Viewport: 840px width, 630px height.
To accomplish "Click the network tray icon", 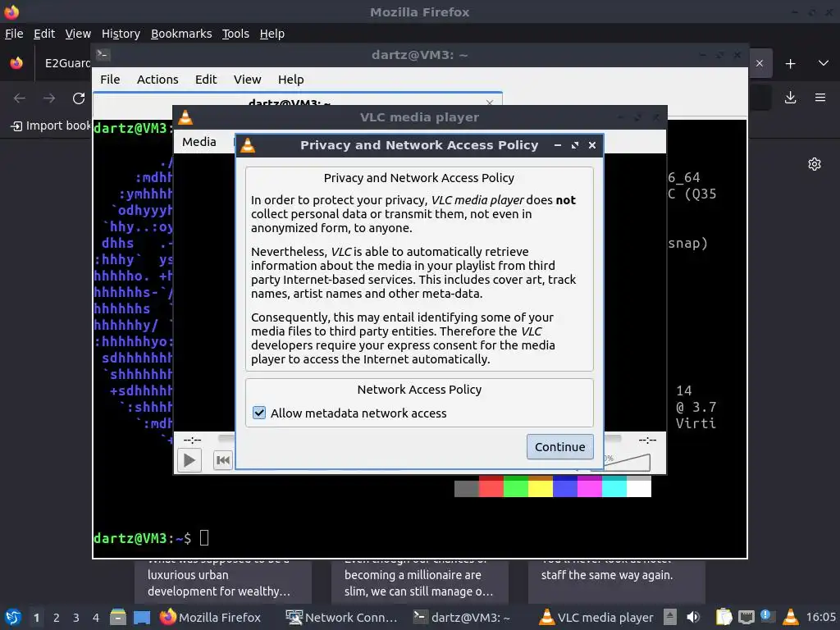I will 746,618.
